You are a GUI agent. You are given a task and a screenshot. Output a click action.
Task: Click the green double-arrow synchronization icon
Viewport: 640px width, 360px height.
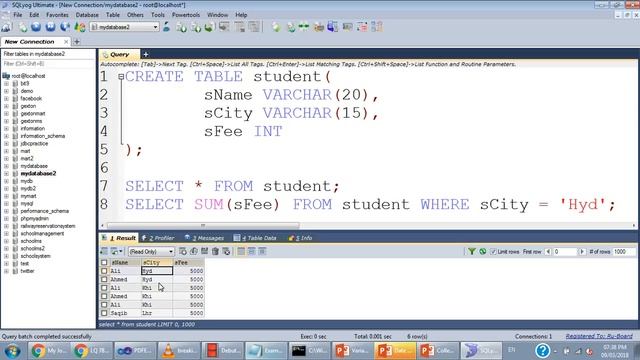coord(304,27)
